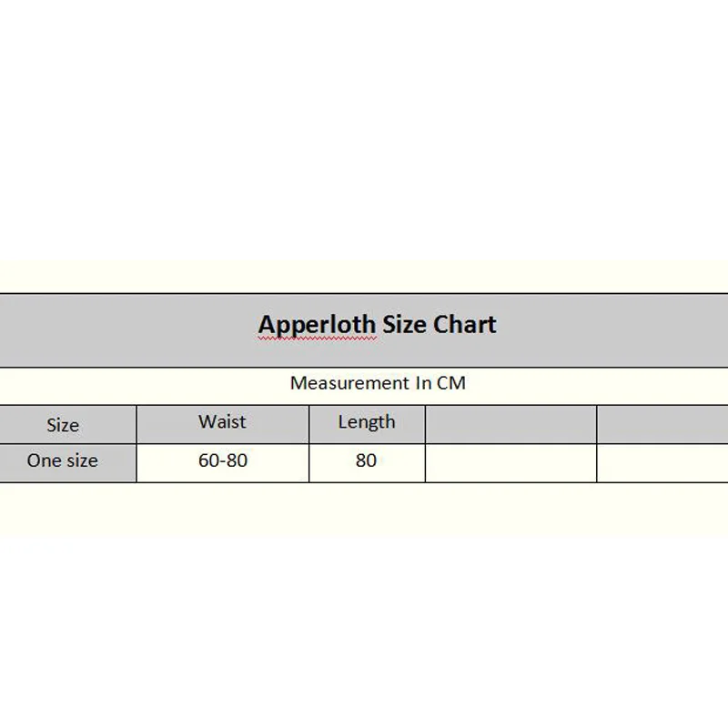
Task: Select the Length column header cell
Action: 367,422
